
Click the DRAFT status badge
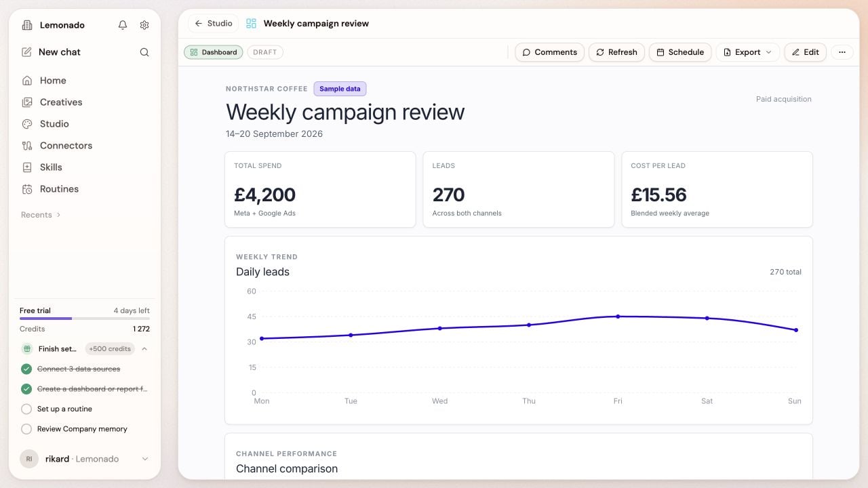pos(265,52)
